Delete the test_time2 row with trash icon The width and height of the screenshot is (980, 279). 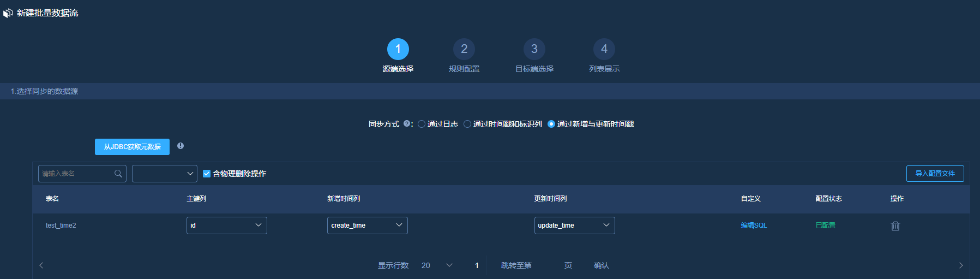click(895, 225)
